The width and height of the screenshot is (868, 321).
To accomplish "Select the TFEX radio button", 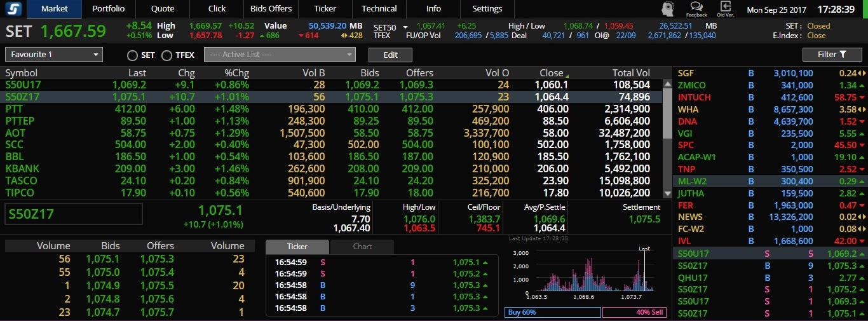I will click(167, 55).
